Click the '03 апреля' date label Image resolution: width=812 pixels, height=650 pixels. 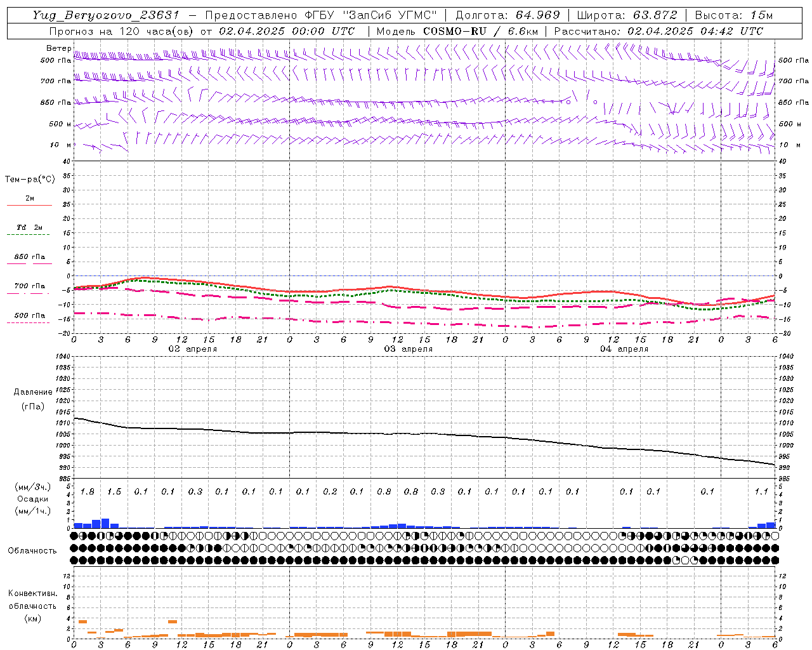click(409, 349)
